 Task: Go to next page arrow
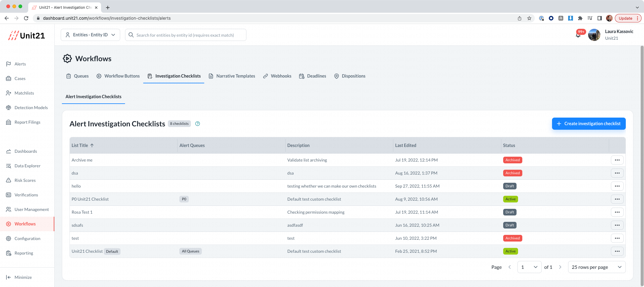pyautogui.click(x=560, y=267)
